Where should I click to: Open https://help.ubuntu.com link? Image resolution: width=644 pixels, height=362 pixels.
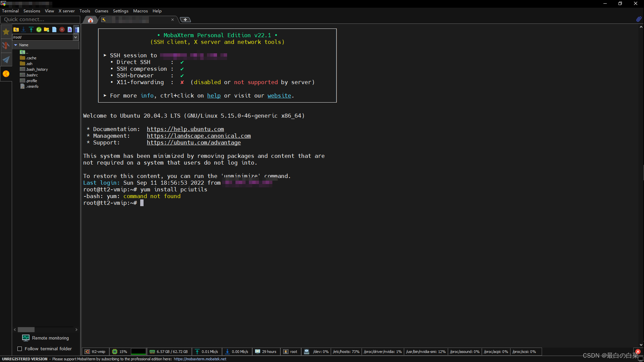point(185,129)
